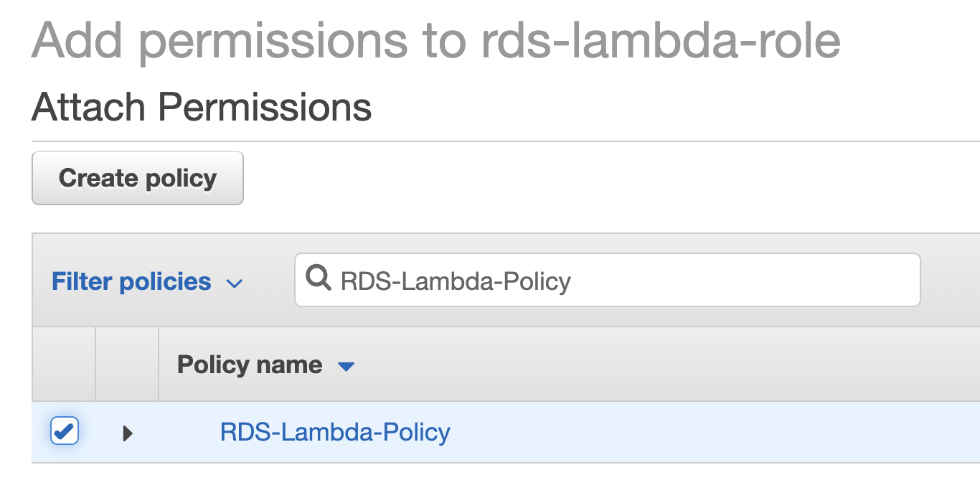Viewport: 980px width, 498px height.
Task: Click rds-lambda-role in the page title
Action: coord(660,39)
